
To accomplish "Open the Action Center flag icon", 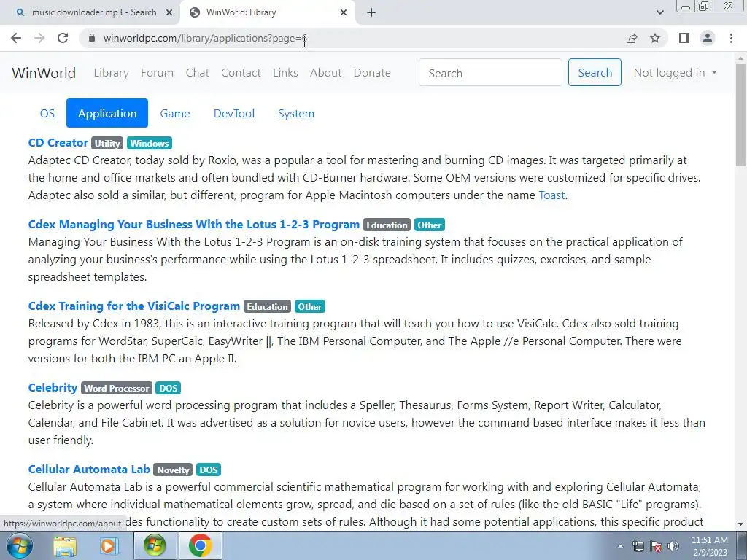I will coord(656,546).
